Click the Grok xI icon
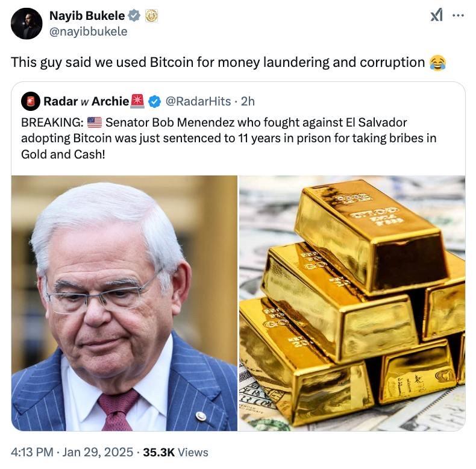Screen dimensions: 476x469 [x=436, y=15]
